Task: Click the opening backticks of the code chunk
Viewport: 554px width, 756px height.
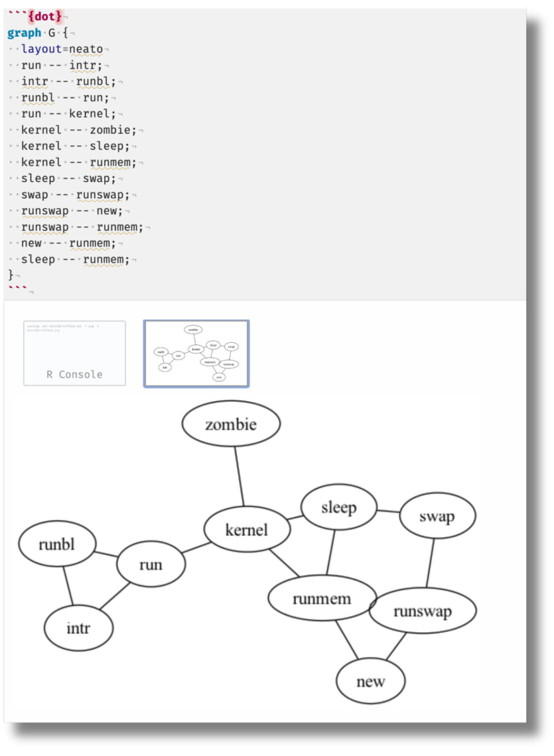Action: coord(17,14)
